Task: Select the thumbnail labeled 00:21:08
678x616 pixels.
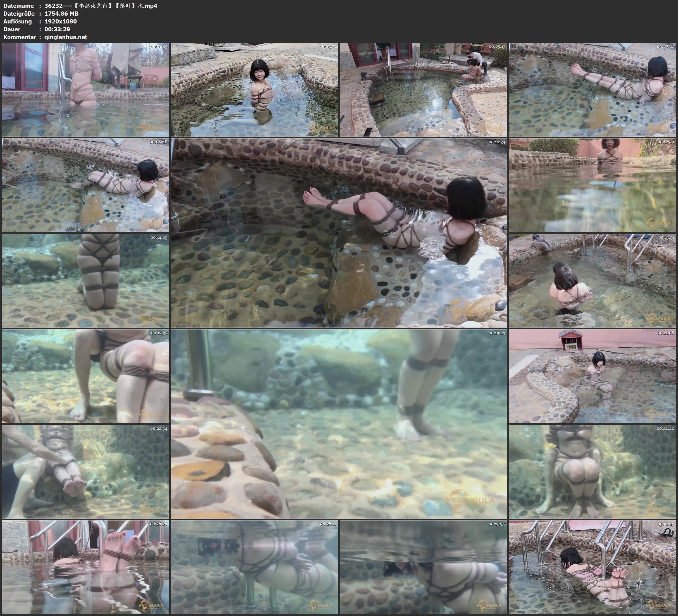Action: point(592,376)
